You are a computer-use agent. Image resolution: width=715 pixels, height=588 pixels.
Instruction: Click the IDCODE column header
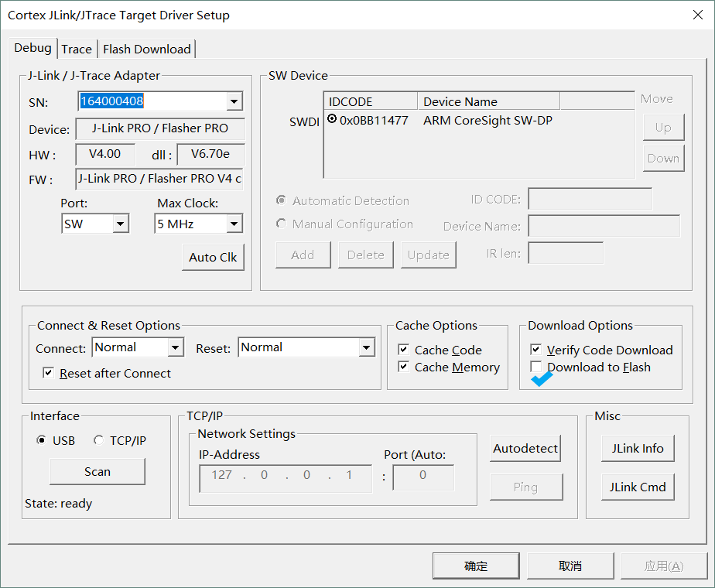(371, 101)
